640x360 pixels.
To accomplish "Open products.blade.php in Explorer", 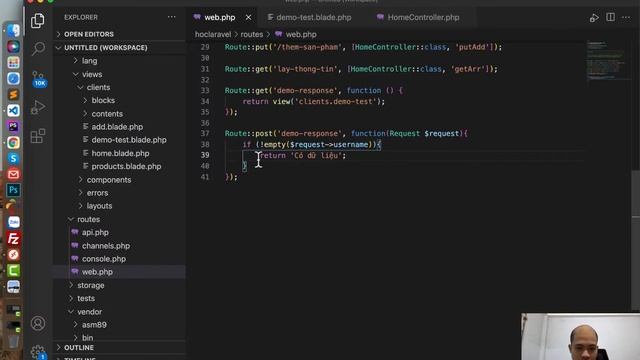I will (x=126, y=167).
